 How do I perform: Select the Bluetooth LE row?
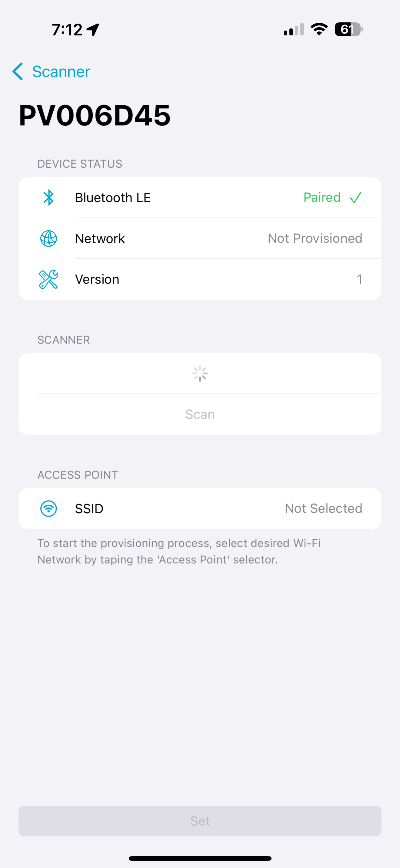point(200,197)
